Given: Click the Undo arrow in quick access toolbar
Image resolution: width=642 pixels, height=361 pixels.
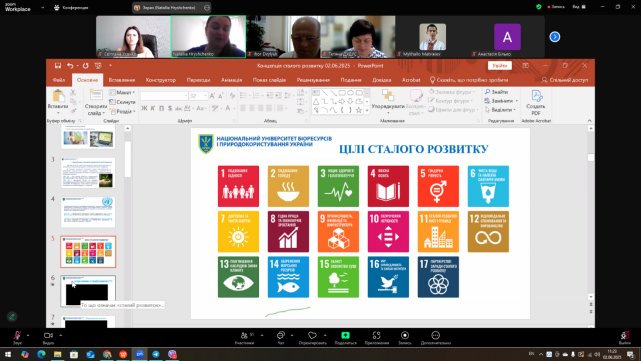Looking at the screenshot, I should click(70, 65).
